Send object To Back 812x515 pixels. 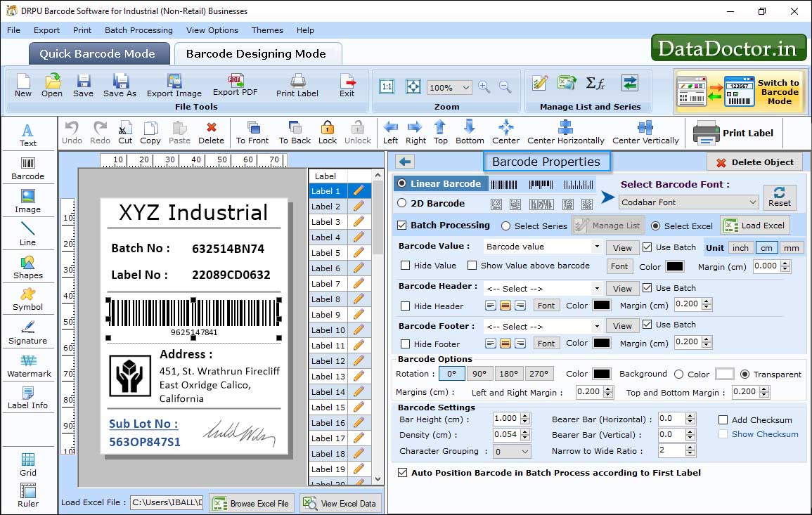295,133
